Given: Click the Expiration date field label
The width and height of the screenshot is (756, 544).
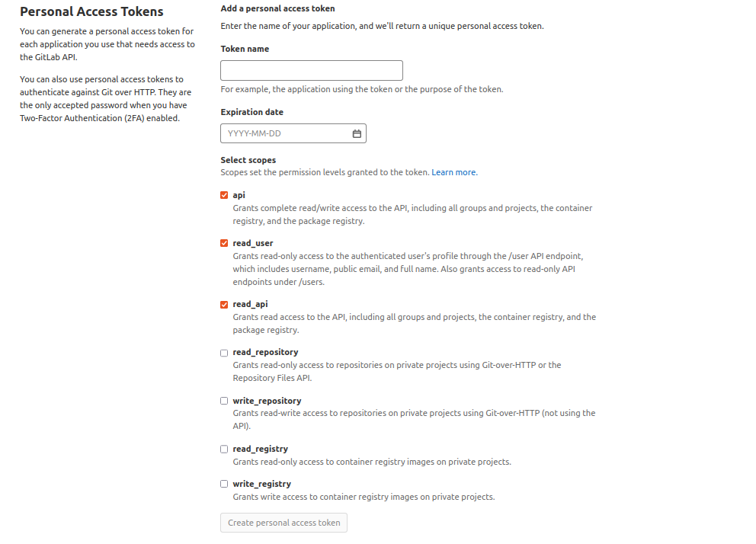Looking at the screenshot, I should coord(251,112).
